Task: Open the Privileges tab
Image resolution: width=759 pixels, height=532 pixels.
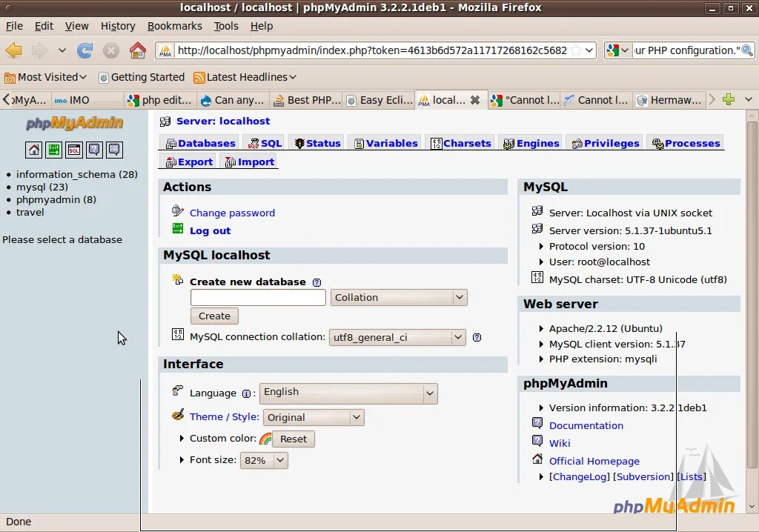Action: [x=606, y=143]
